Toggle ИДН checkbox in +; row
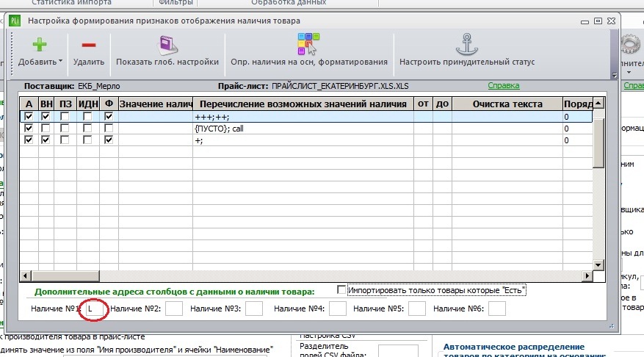Image resolution: width=644 pixels, height=357 pixels. 87,140
